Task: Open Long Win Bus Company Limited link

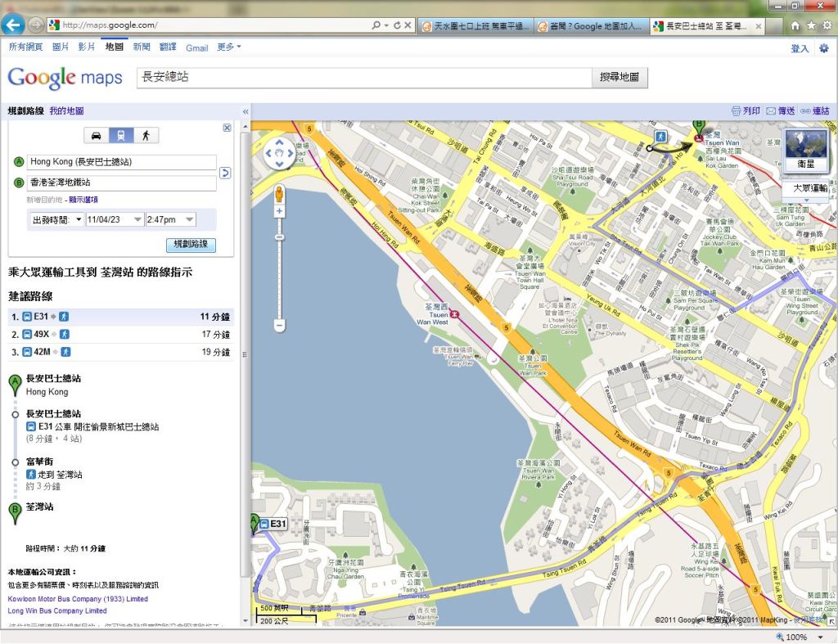Action: click(57, 611)
